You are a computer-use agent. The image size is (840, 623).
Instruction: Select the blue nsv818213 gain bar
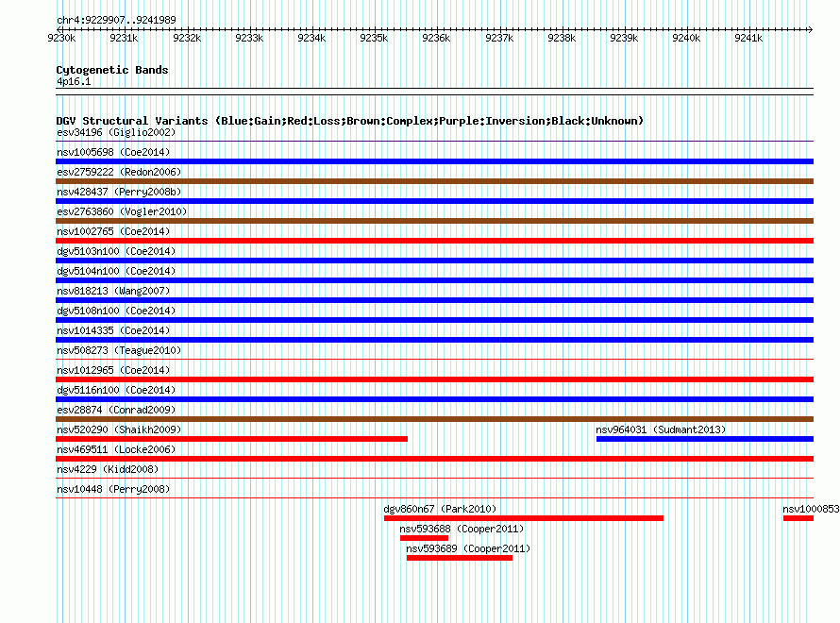[x=434, y=300]
